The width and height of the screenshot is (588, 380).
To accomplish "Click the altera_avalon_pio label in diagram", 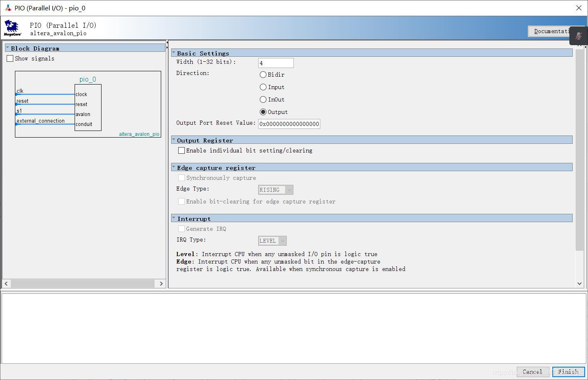I will click(139, 134).
